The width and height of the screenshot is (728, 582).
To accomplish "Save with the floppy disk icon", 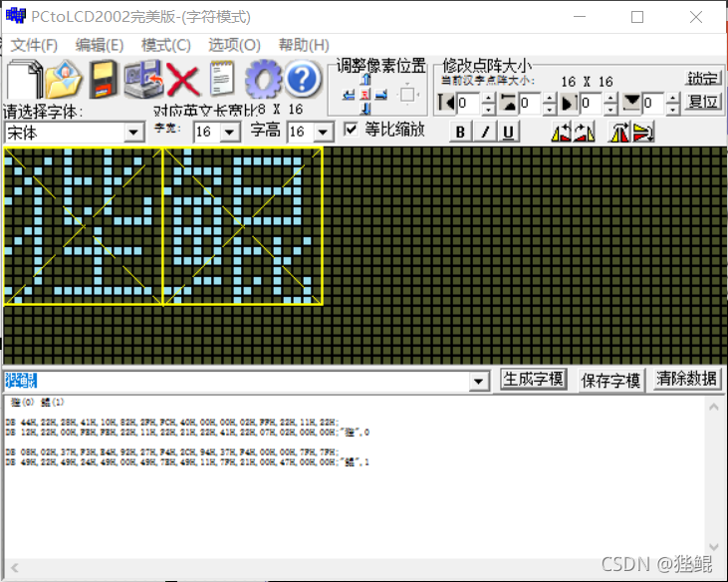I will click(104, 80).
